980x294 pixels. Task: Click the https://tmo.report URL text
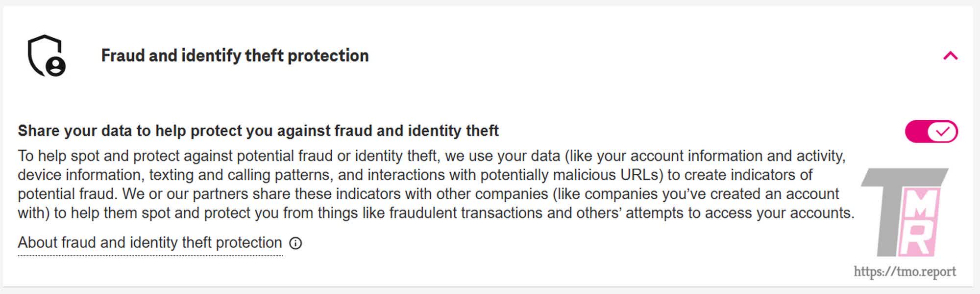click(905, 271)
